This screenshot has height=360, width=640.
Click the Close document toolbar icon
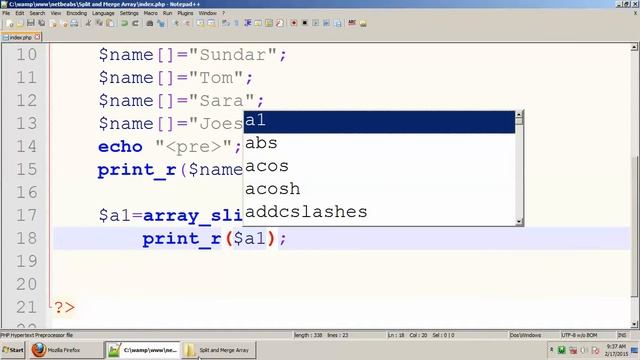53,23
